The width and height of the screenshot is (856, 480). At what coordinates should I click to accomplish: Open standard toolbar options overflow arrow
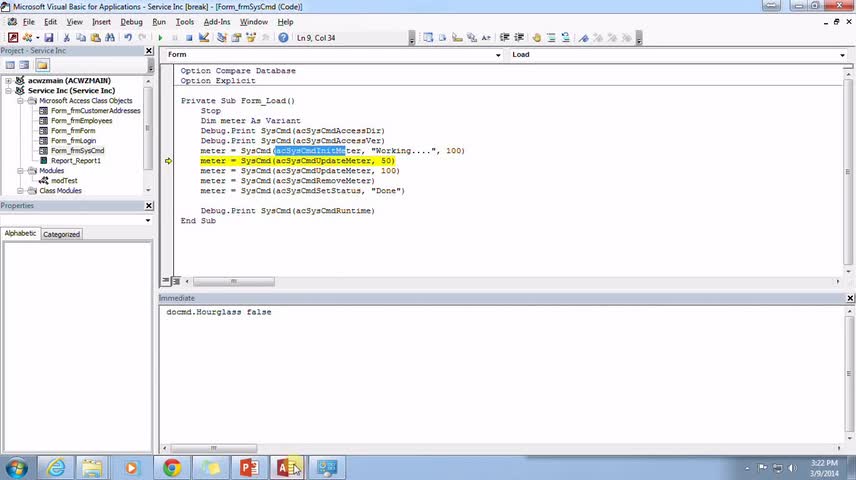point(412,38)
